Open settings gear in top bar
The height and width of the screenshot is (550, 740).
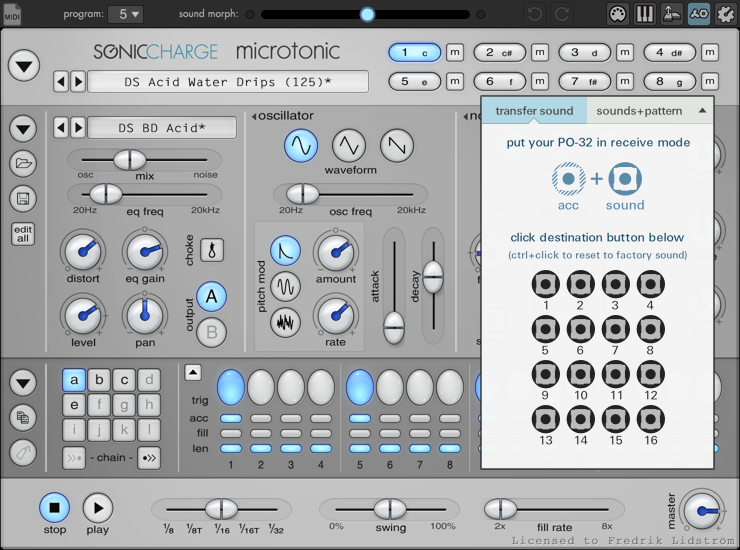pyautogui.click(x=725, y=14)
